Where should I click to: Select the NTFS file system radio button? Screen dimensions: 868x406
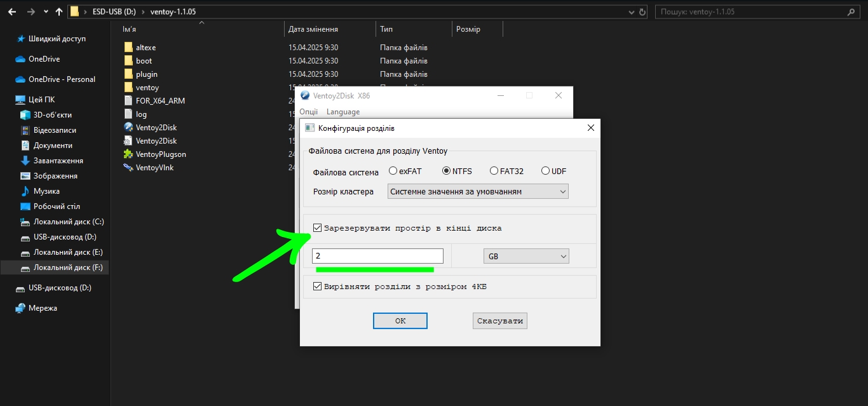pyautogui.click(x=447, y=171)
